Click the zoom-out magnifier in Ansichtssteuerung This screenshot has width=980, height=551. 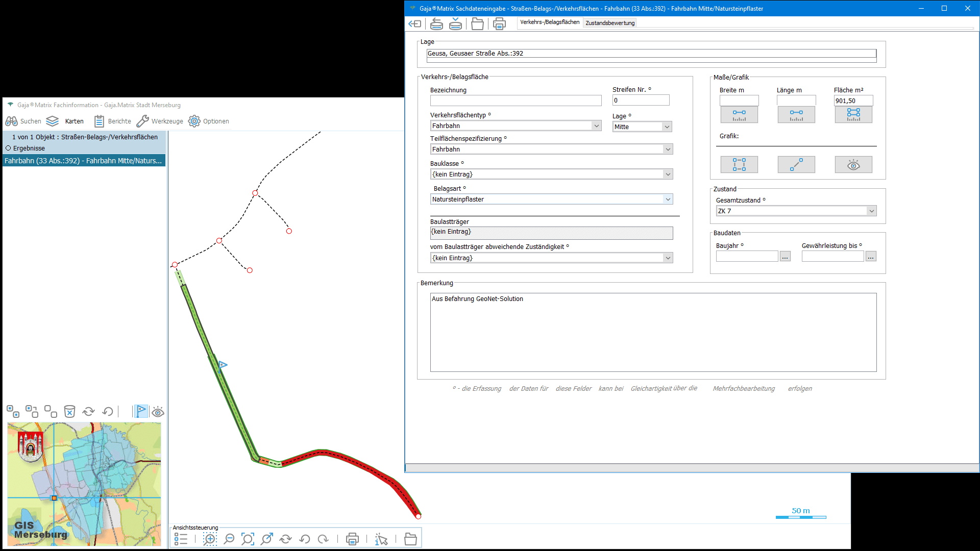[x=229, y=539]
